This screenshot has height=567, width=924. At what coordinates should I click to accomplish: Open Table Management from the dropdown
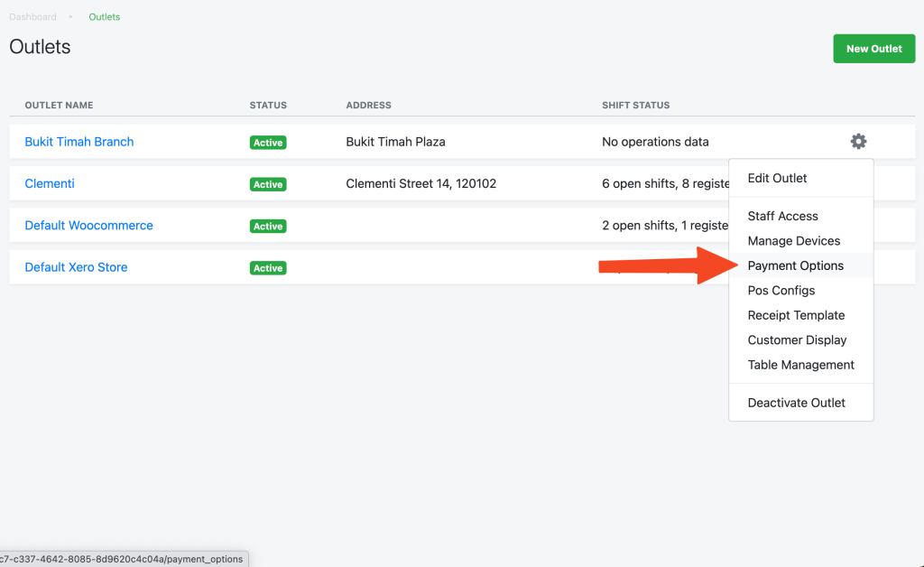(800, 365)
